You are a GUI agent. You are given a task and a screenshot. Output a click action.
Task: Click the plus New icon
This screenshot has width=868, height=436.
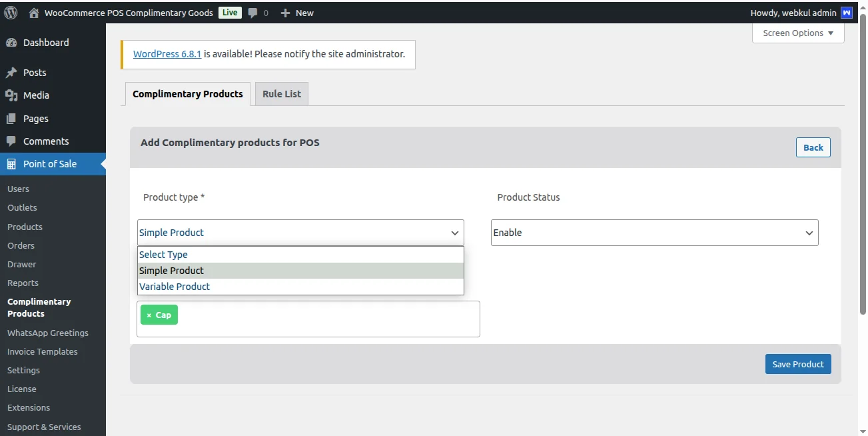[x=285, y=13]
